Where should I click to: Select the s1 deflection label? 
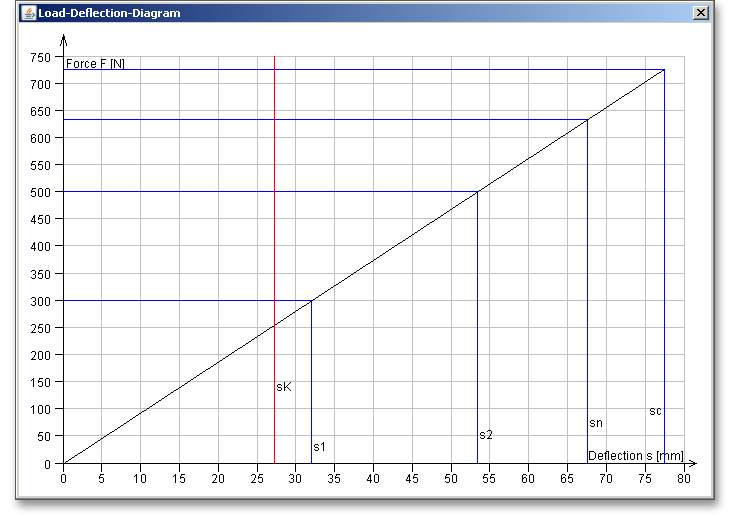click(x=319, y=447)
